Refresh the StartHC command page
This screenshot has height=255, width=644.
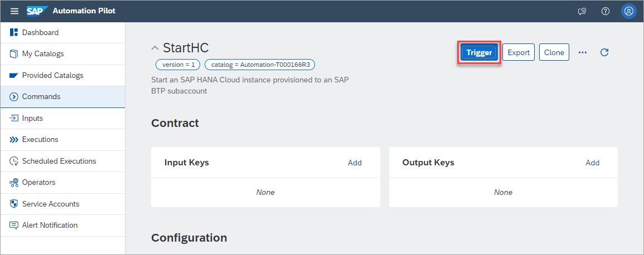pyautogui.click(x=604, y=52)
